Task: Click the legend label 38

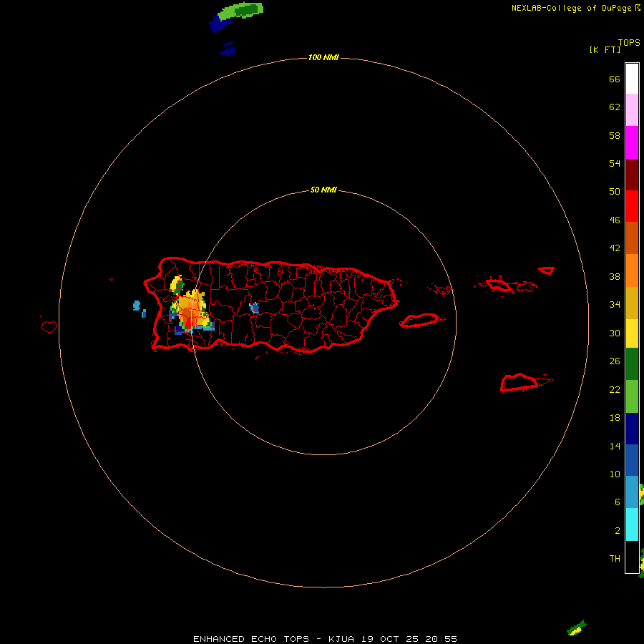Action: pyautogui.click(x=615, y=276)
